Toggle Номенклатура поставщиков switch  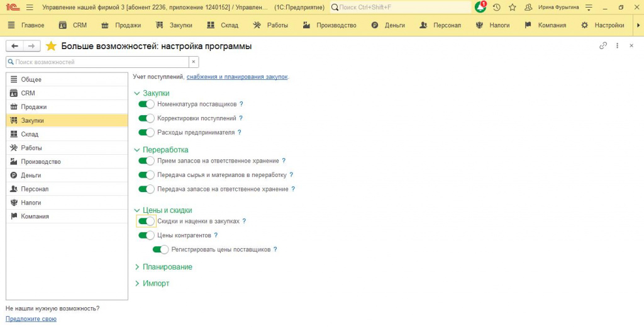[146, 105]
